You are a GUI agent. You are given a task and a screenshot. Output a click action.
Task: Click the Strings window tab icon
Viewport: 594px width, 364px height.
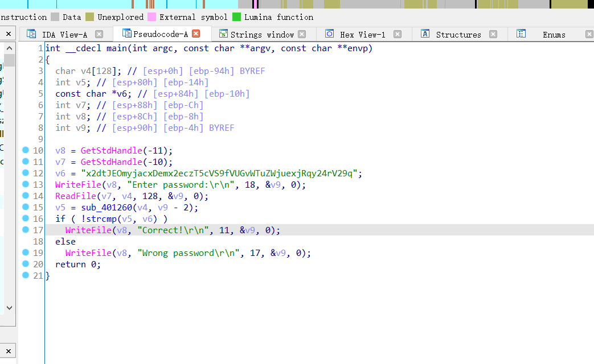tap(223, 34)
